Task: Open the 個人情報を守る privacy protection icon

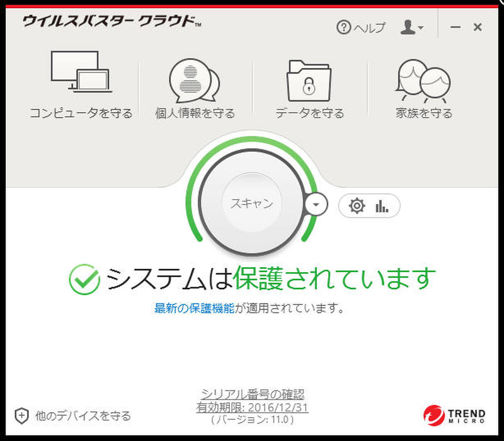Action: click(x=194, y=80)
